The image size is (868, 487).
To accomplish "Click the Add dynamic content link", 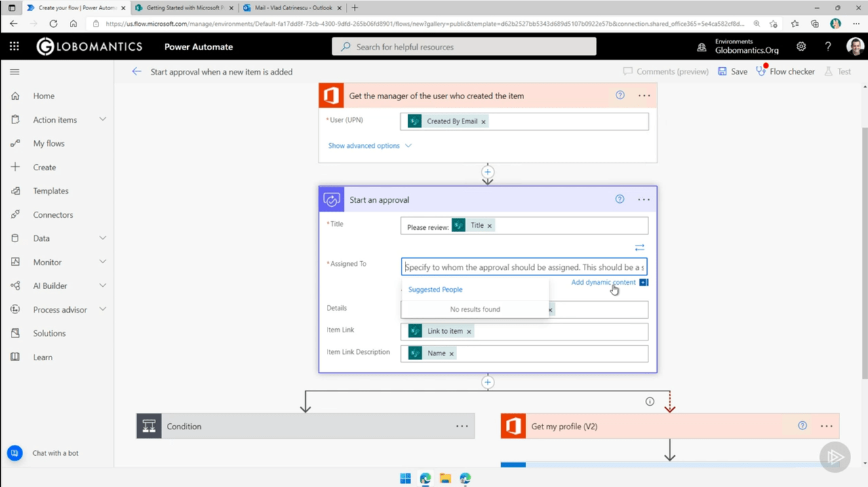I will tap(604, 282).
